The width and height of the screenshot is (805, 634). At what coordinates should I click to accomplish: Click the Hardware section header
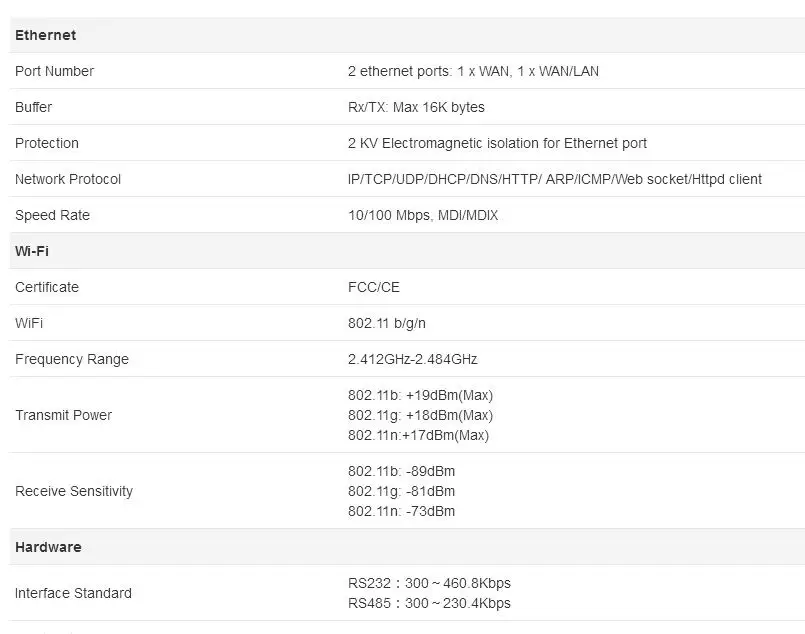coord(48,547)
